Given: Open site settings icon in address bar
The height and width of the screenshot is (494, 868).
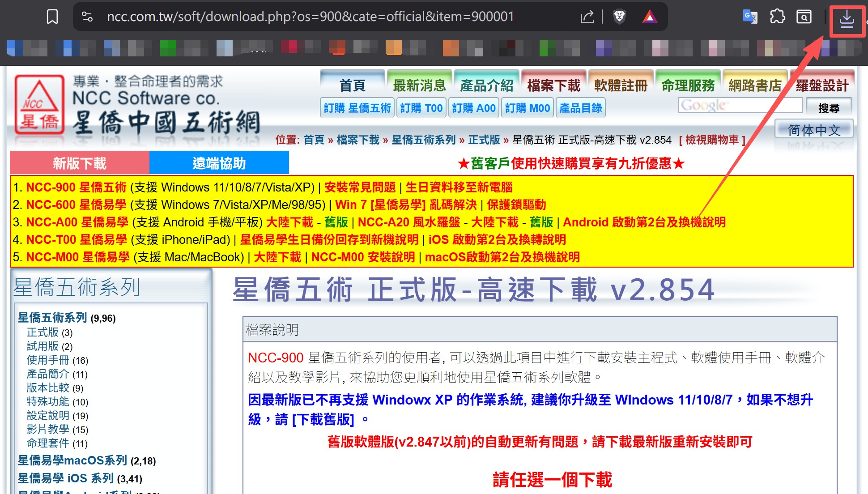Looking at the screenshot, I should coord(87,17).
